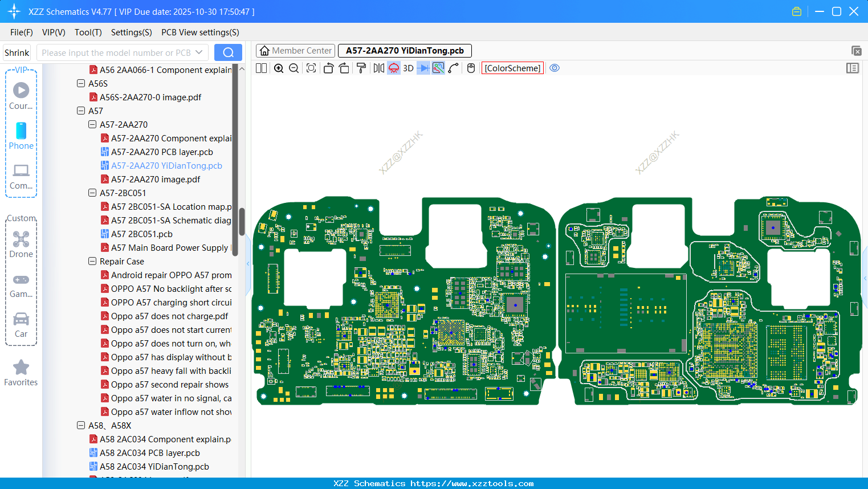
Task: Switch the board view to 3D
Action: 408,68
